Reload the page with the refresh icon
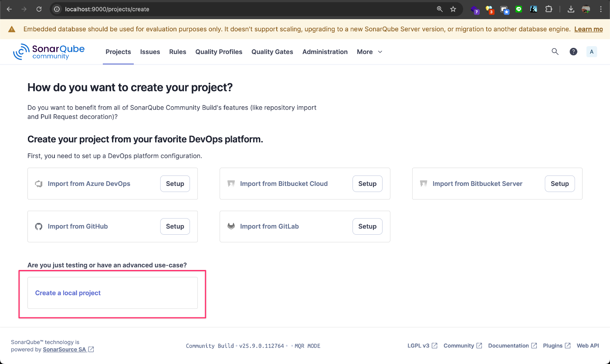Screen dimensions: 610x364 [39, 9]
